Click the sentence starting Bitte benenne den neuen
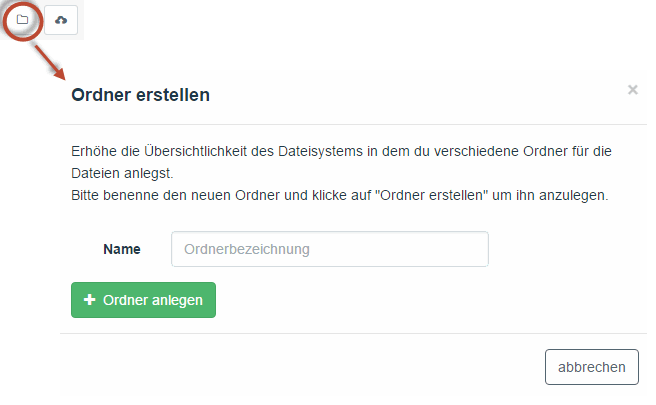This screenshot has width=656, height=405. tap(339, 195)
